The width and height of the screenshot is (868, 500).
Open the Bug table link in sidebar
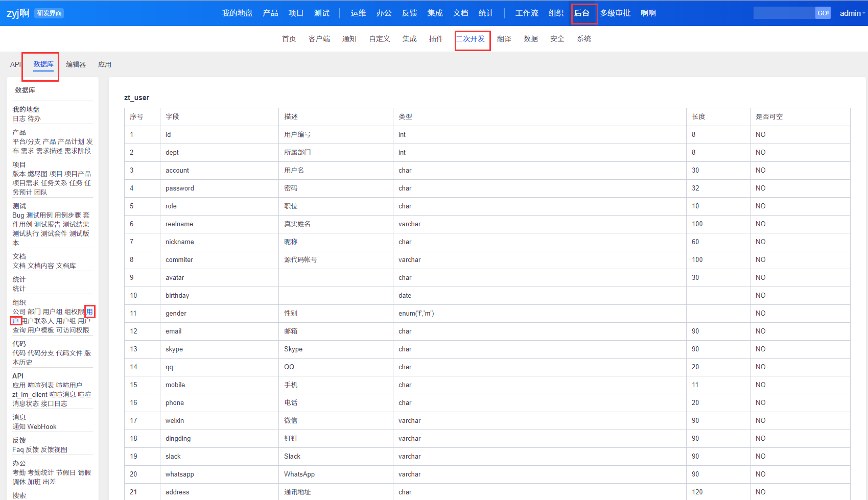tap(18, 216)
